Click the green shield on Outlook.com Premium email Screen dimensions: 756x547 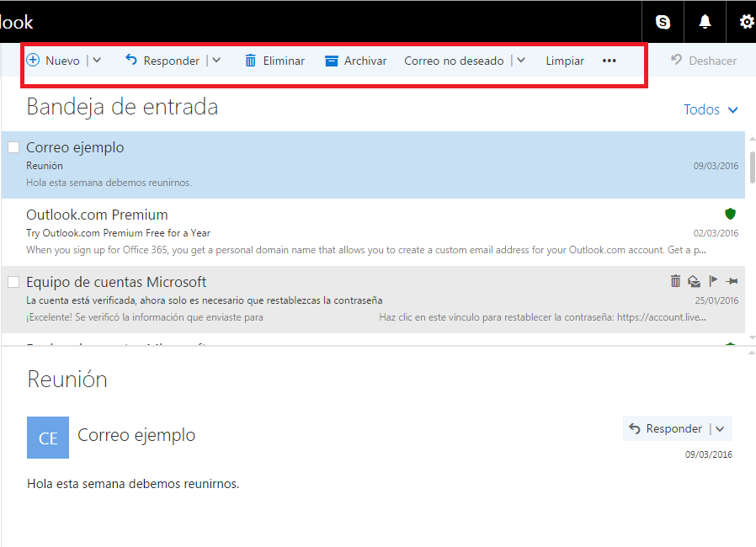pos(730,215)
